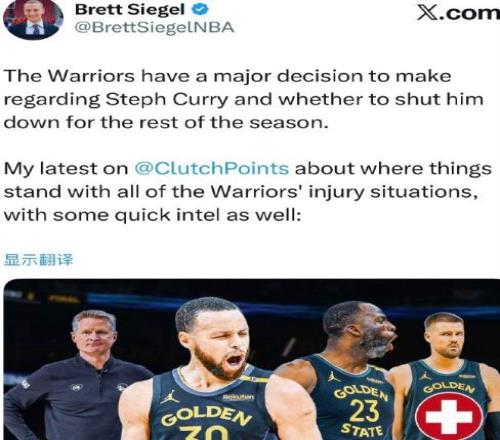Open the @BrettSiegelNBA handle
The image size is (500, 440).
click(155, 27)
